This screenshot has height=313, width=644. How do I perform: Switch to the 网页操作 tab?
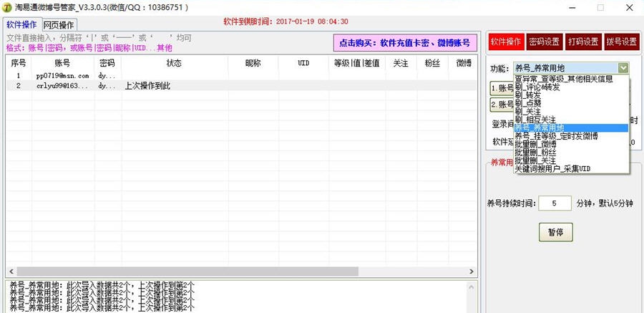(59, 24)
